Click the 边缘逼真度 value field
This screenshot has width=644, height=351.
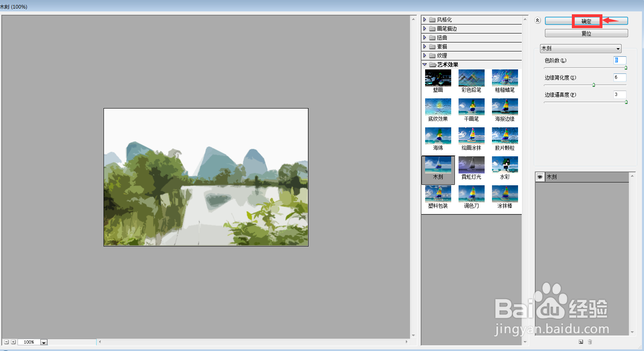pos(620,95)
